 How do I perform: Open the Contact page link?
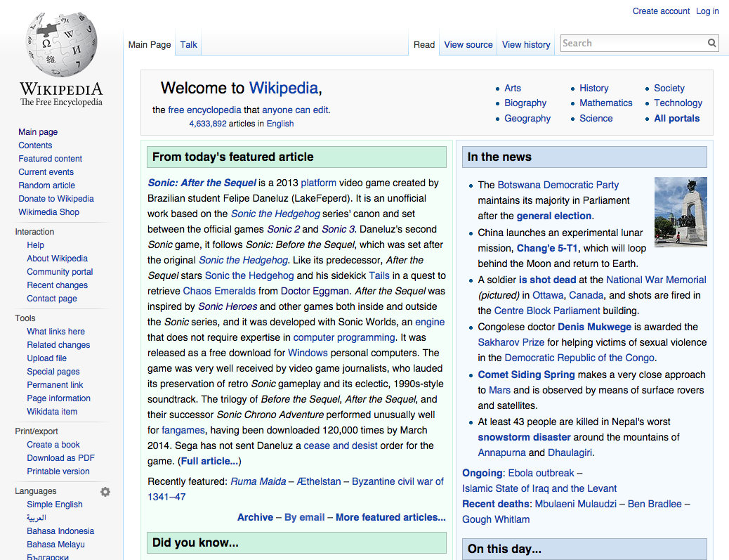tap(52, 299)
